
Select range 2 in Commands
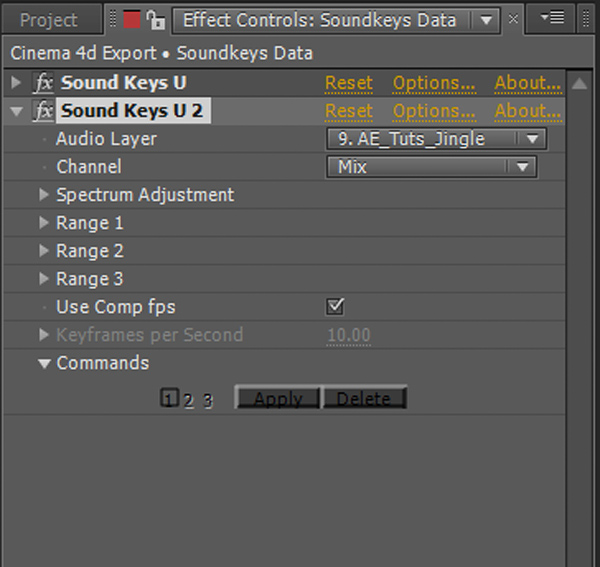click(x=188, y=400)
